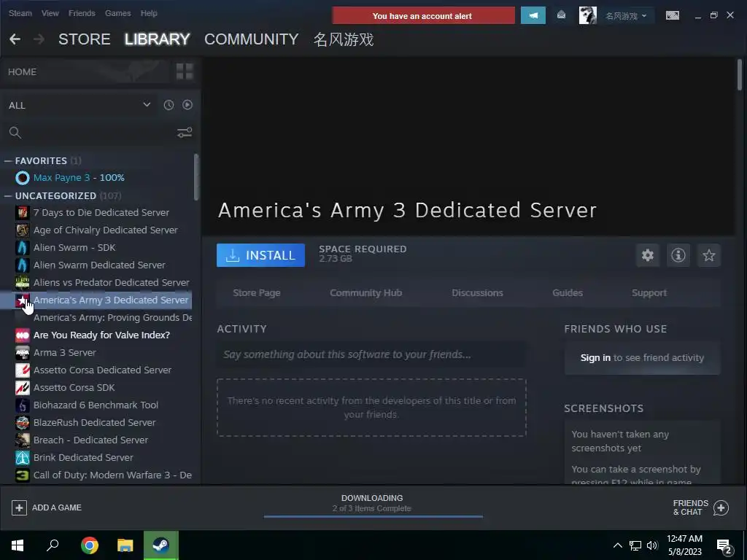Screen dimensions: 747x560
Task: Collapse the Favorites category
Action: click(x=7, y=161)
